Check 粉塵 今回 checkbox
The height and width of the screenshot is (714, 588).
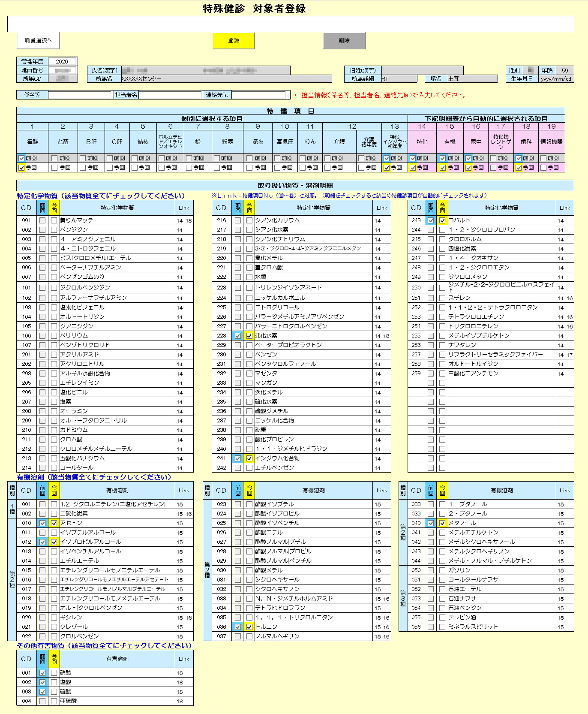point(217,168)
